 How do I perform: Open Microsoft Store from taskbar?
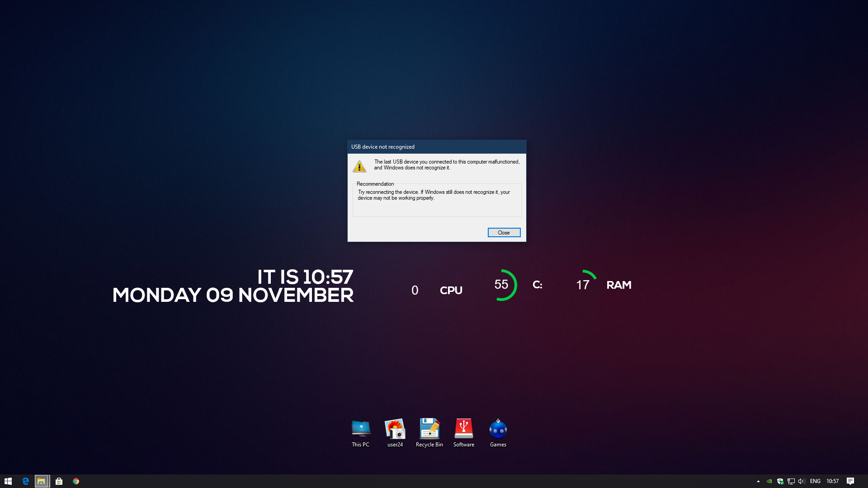tap(59, 481)
